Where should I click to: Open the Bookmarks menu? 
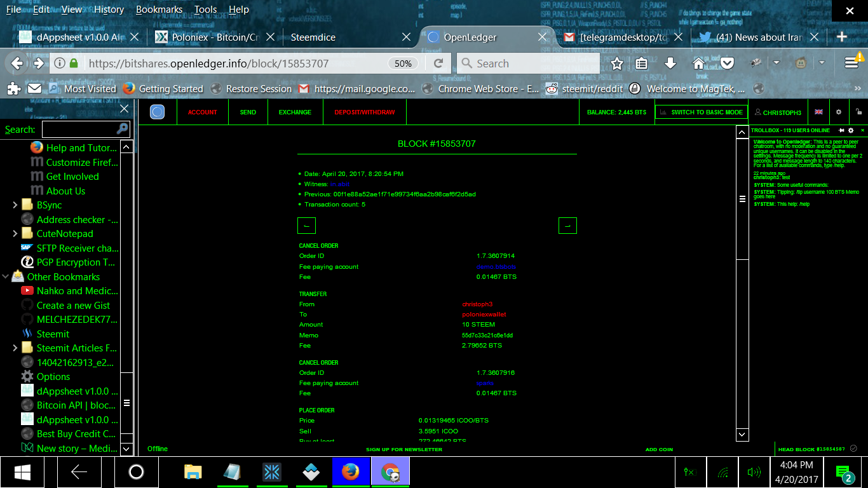coord(159,10)
